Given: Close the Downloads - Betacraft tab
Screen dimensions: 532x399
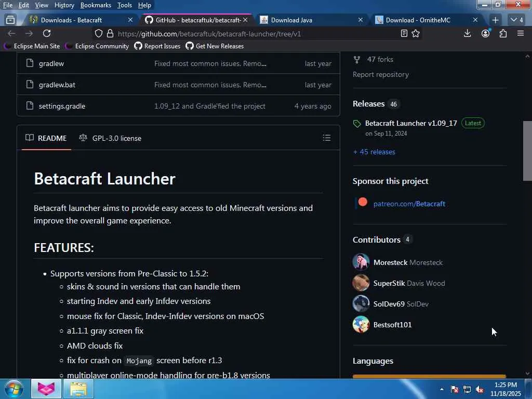Looking at the screenshot, I should [130, 20].
